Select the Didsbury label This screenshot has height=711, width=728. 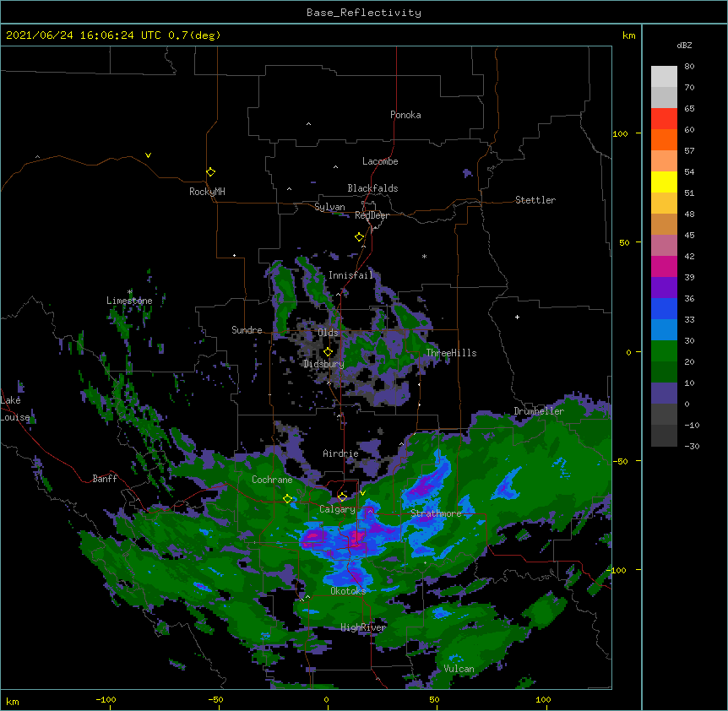tap(323, 364)
